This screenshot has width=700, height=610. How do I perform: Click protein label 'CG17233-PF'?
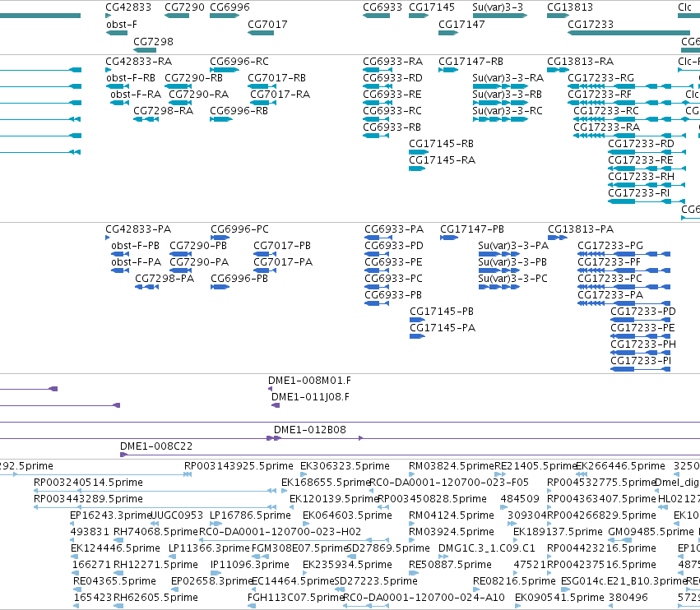click(x=609, y=262)
